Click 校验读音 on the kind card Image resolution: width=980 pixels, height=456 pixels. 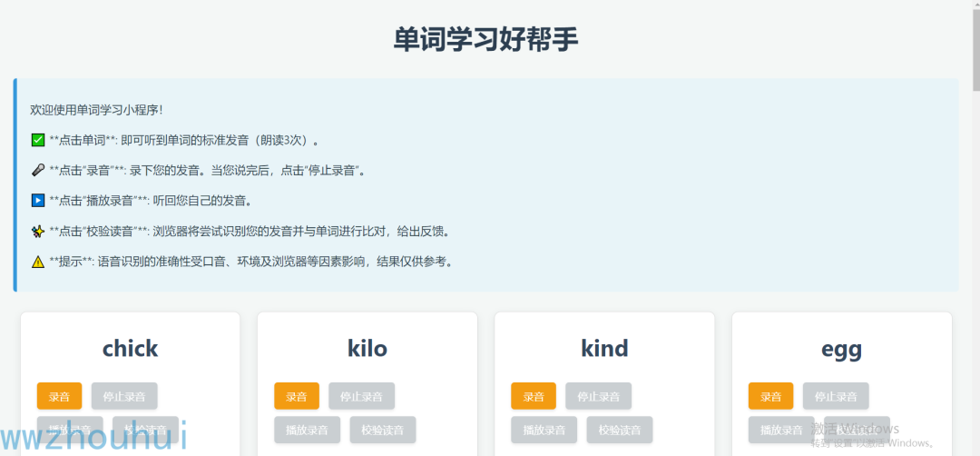620,430
